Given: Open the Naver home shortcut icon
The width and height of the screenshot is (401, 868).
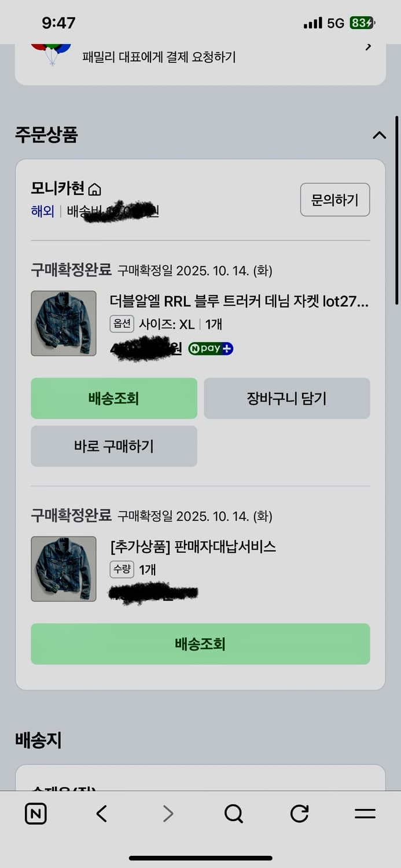Looking at the screenshot, I should pyautogui.click(x=35, y=814).
